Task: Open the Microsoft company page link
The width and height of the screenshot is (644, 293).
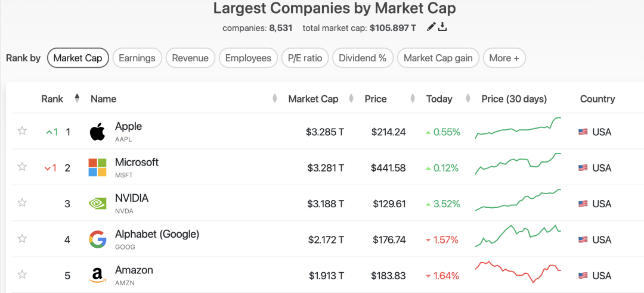Action: tap(137, 162)
